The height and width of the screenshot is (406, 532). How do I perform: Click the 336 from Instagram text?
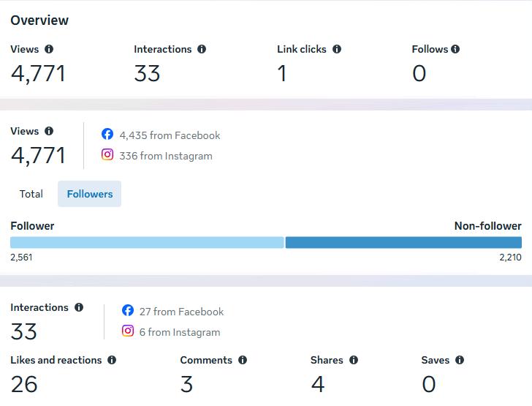tap(166, 156)
